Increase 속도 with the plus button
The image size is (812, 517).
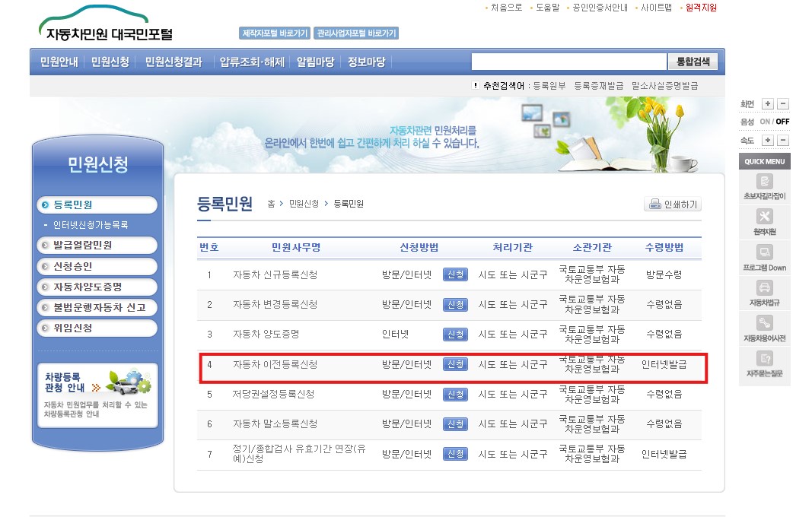tap(769, 139)
